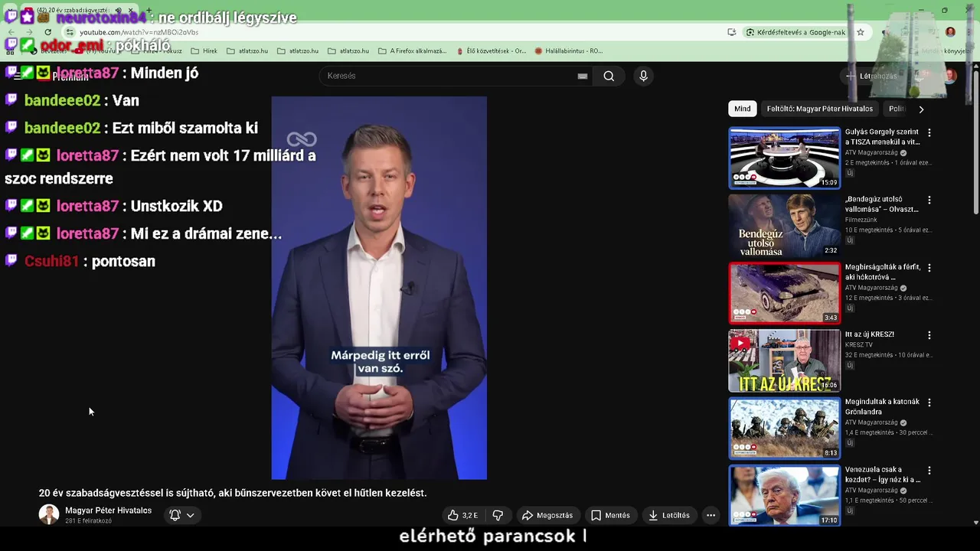Open the on-screen keyboard icon in the search box
Viewport: 980px width, 551px height.
pyautogui.click(x=583, y=76)
